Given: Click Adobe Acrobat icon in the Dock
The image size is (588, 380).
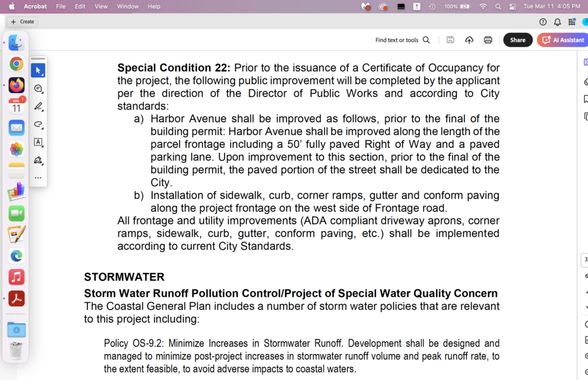Looking at the screenshot, I should [x=17, y=298].
